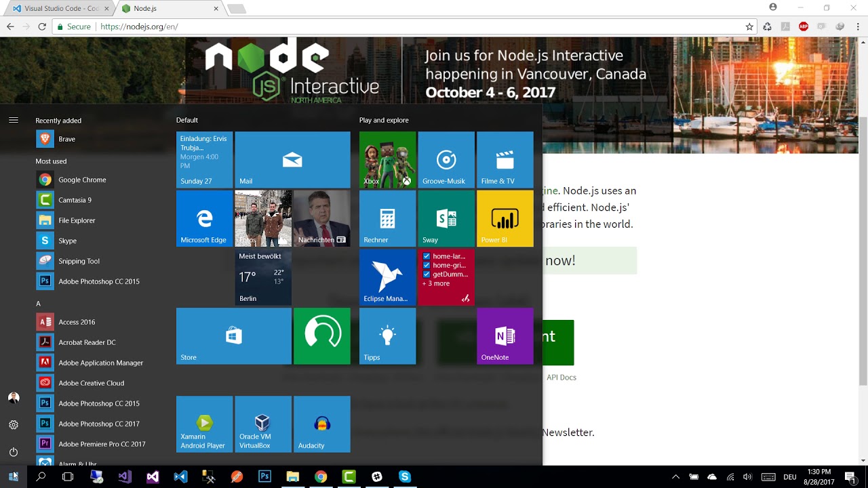Screen dimensions: 868x488
Task: Open the Action Center notifications
Action: (x=850, y=476)
